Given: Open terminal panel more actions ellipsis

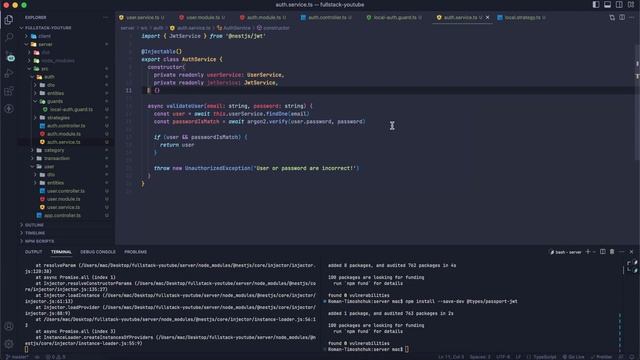Looking at the screenshot, I should coord(622,252).
